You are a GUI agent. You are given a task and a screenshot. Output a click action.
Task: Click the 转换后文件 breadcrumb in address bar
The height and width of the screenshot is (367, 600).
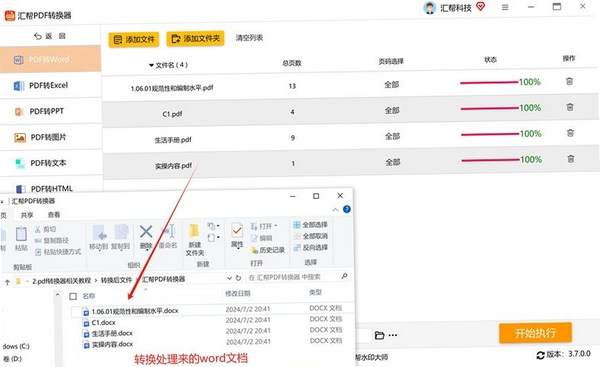click(x=116, y=280)
